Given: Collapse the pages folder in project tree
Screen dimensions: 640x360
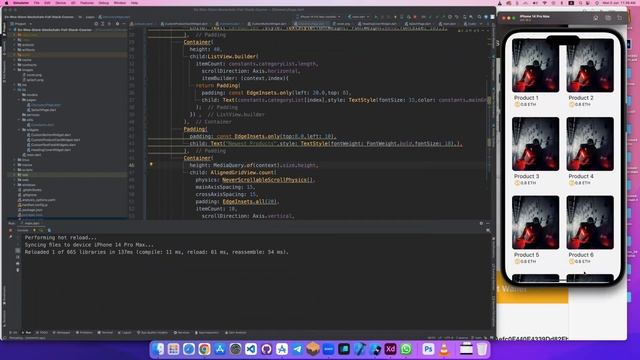Looking at the screenshot, I should (x=20, y=100).
